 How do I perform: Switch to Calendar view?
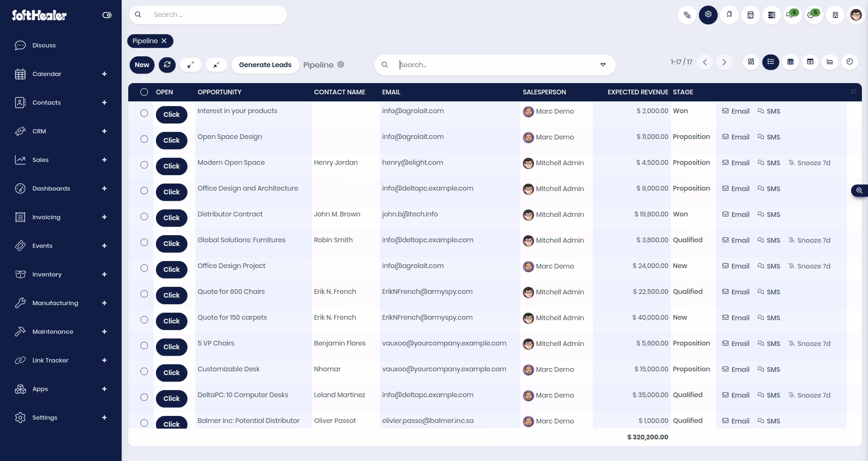[790, 62]
